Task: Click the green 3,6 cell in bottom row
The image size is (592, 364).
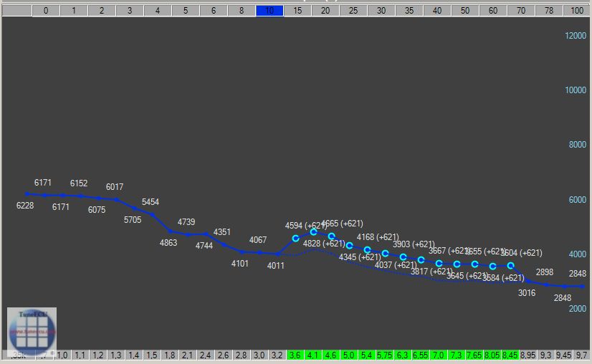Action: [295, 355]
